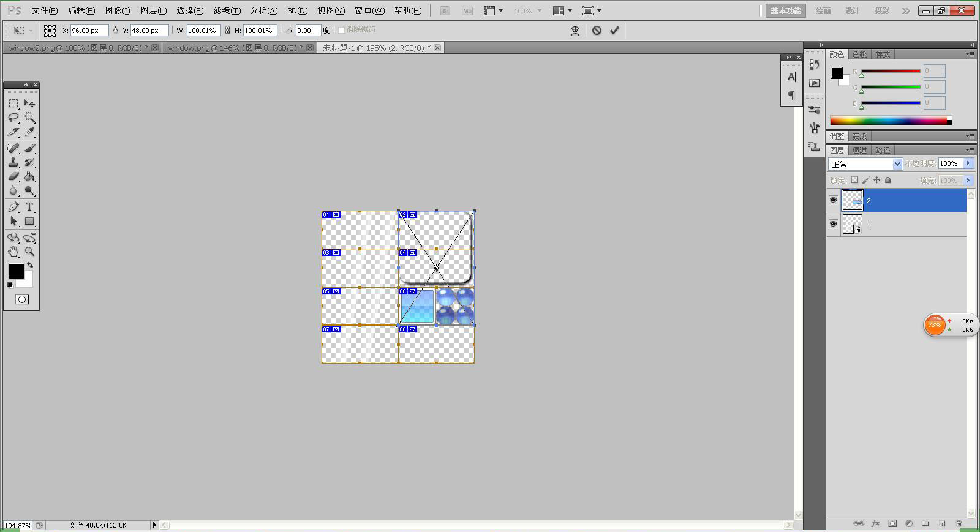Toggle lock transparent pixels
The height and width of the screenshot is (532, 980).
pos(855,180)
